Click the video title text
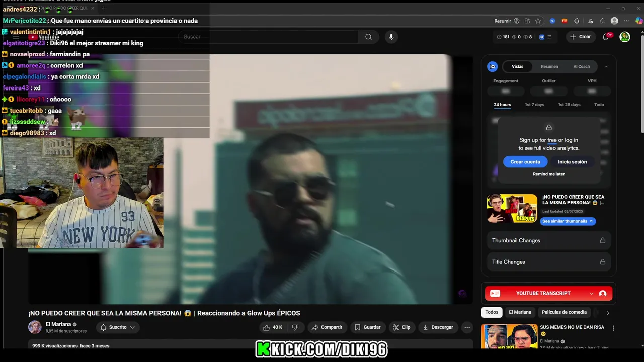This screenshot has width=644, height=362. click(164, 313)
